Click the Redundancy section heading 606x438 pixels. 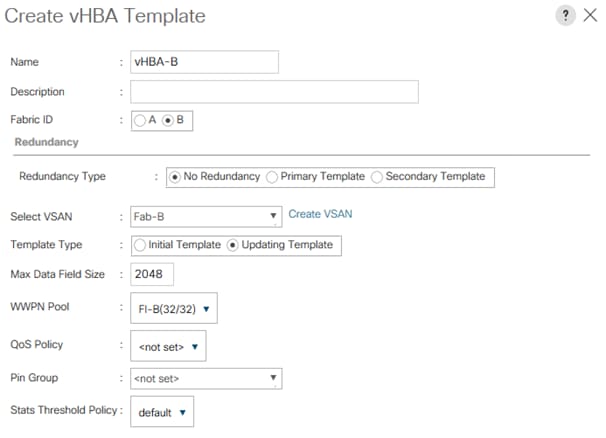pos(46,142)
